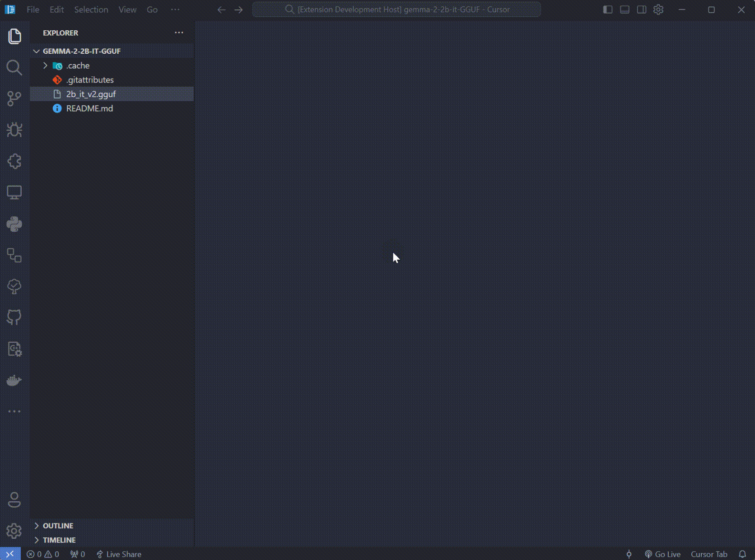Open title bar settings gear

click(x=658, y=9)
